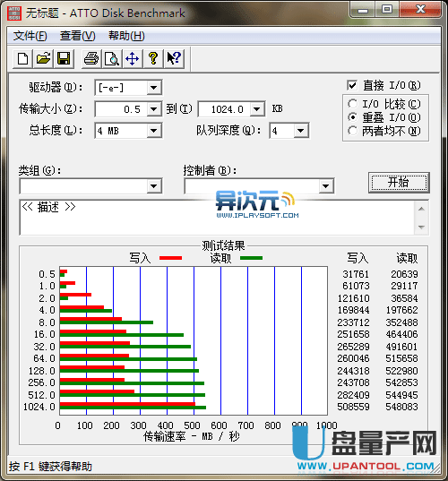Screen dimensions: 448x481
Task: Click the read value 548083
Action: 401,407
